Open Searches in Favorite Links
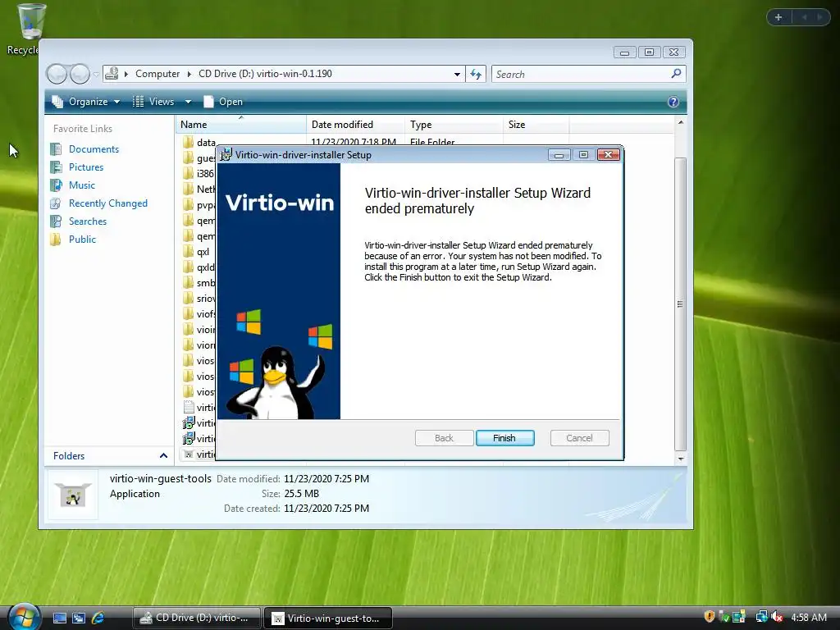Viewport: 840px width, 630px height. [x=87, y=221]
